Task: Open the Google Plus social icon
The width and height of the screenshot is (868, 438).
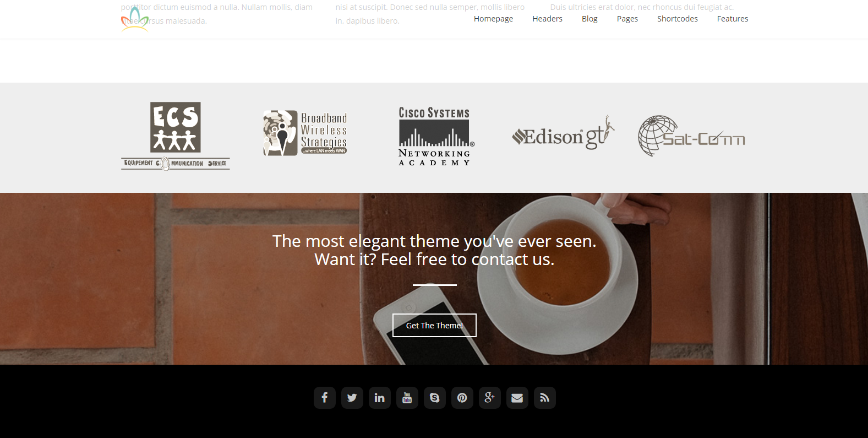Action: coord(490,398)
